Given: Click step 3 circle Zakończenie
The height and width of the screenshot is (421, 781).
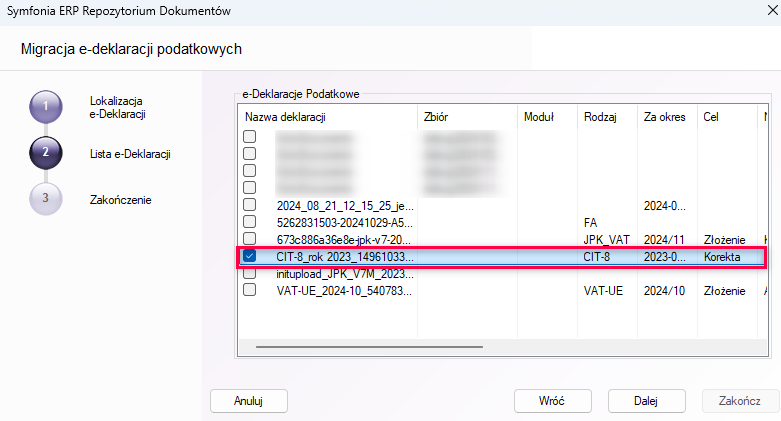Looking at the screenshot, I should [x=46, y=198].
